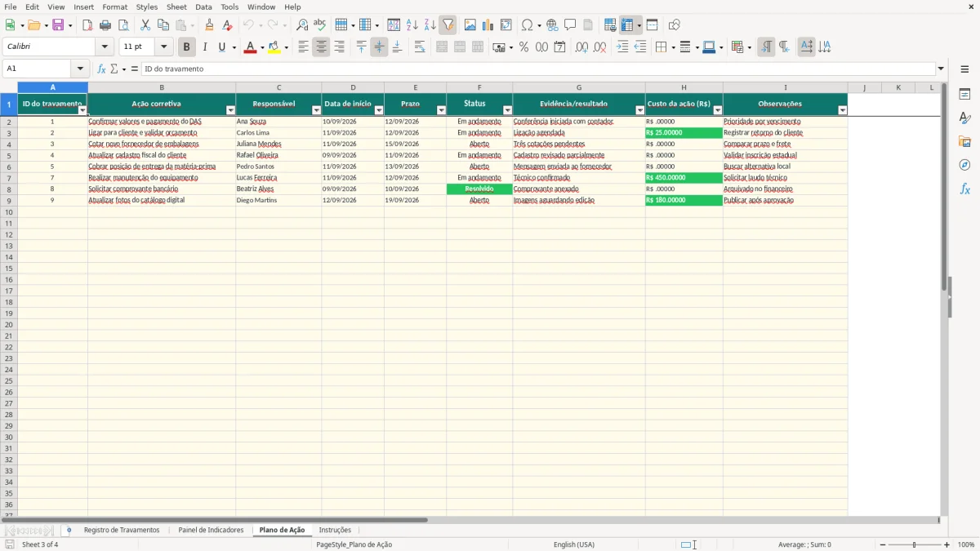Viewport: 980px width, 551px height.
Task: Open the Responsável column filter dropdown
Action: pyautogui.click(x=316, y=110)
